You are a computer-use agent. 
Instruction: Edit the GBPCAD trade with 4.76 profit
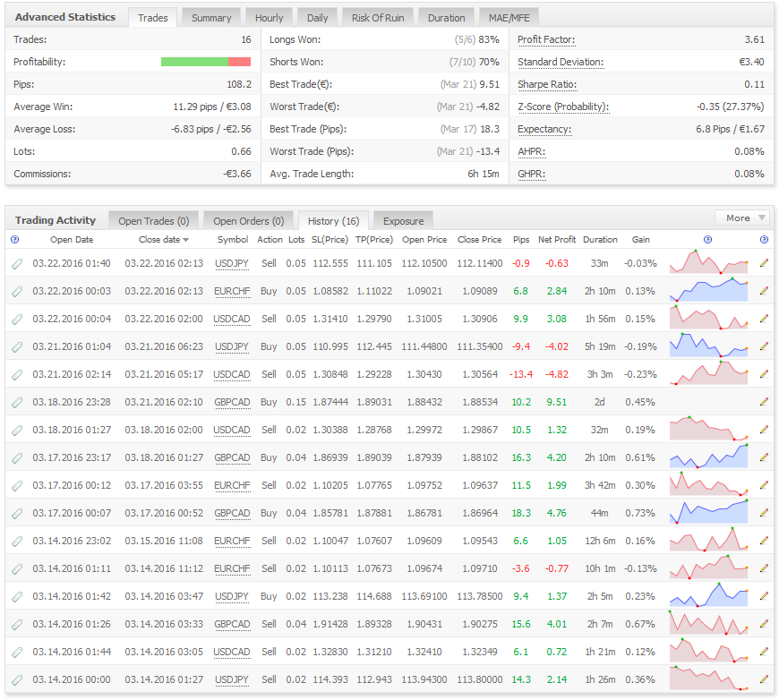coord(764,513)
